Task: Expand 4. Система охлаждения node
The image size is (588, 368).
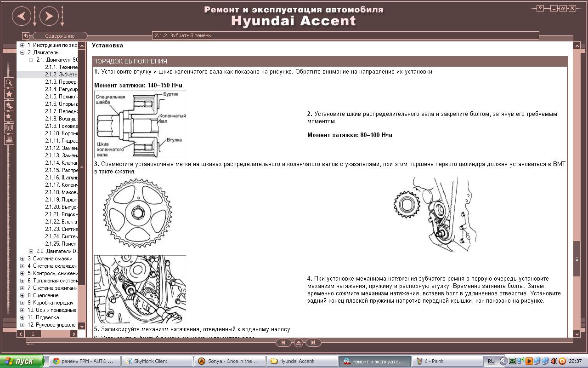Action: coord(22,266)
